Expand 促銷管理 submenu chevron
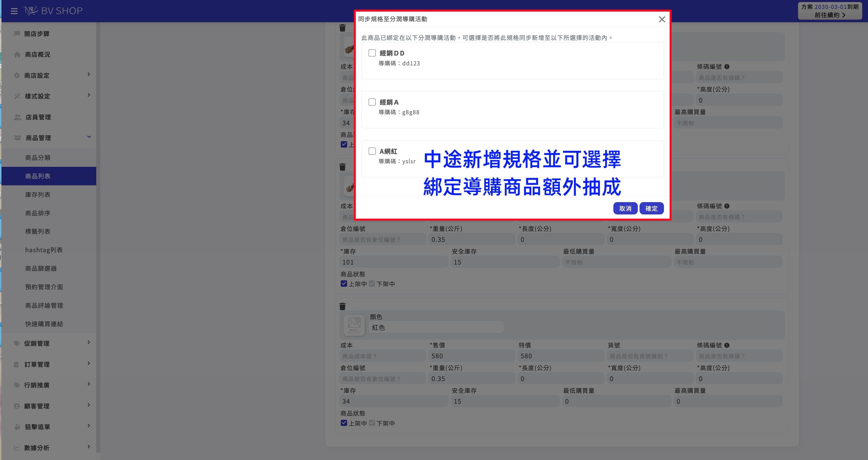Viewport: 868px width, 460px height. (89, 342)
